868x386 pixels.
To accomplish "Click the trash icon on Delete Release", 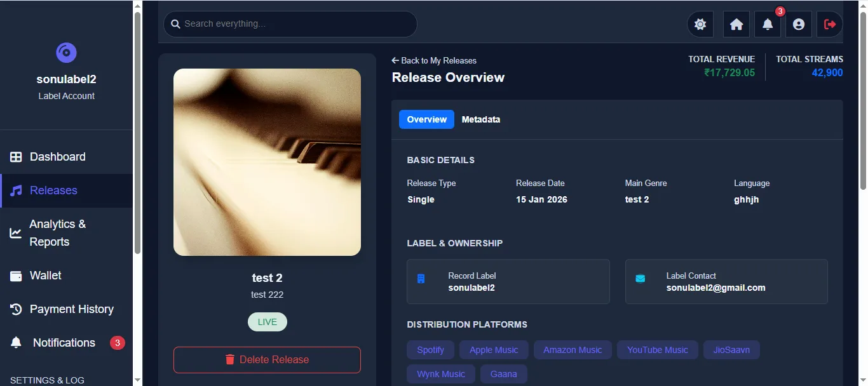I will pyautogui.click(x=230, y=359).
